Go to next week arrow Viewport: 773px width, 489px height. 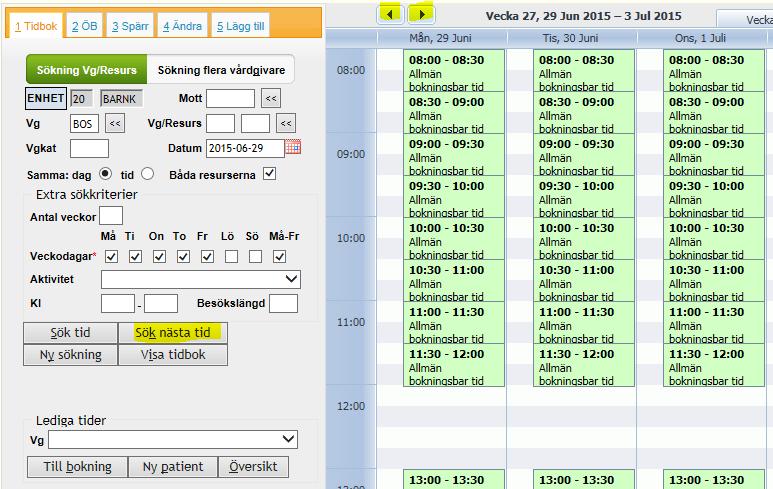tap(421, 14)
